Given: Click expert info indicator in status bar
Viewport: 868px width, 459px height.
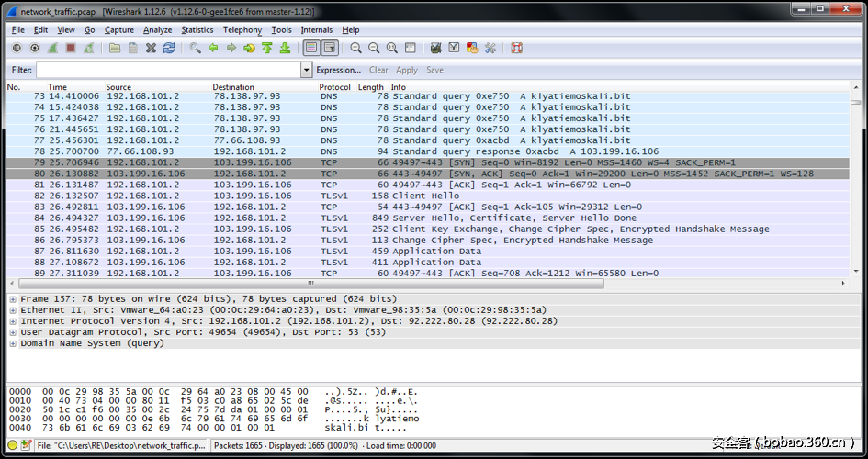Looking at the screenshot, I should coord(13,445).
